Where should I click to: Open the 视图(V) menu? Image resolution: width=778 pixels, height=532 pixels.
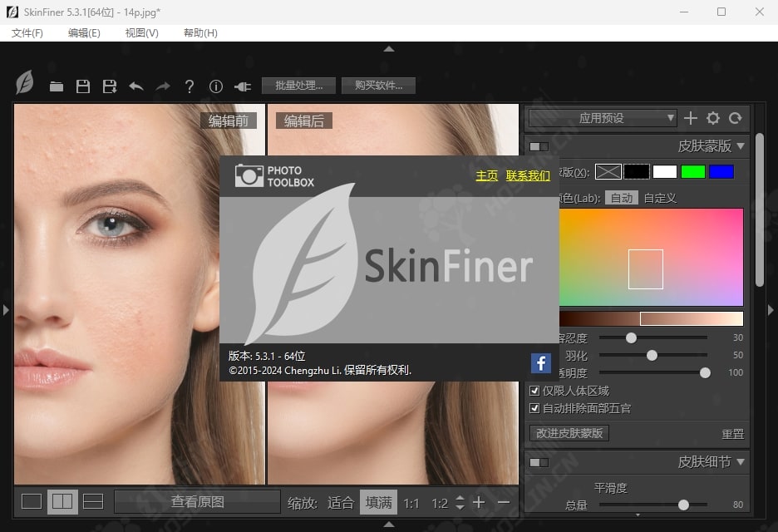point(142,32)
